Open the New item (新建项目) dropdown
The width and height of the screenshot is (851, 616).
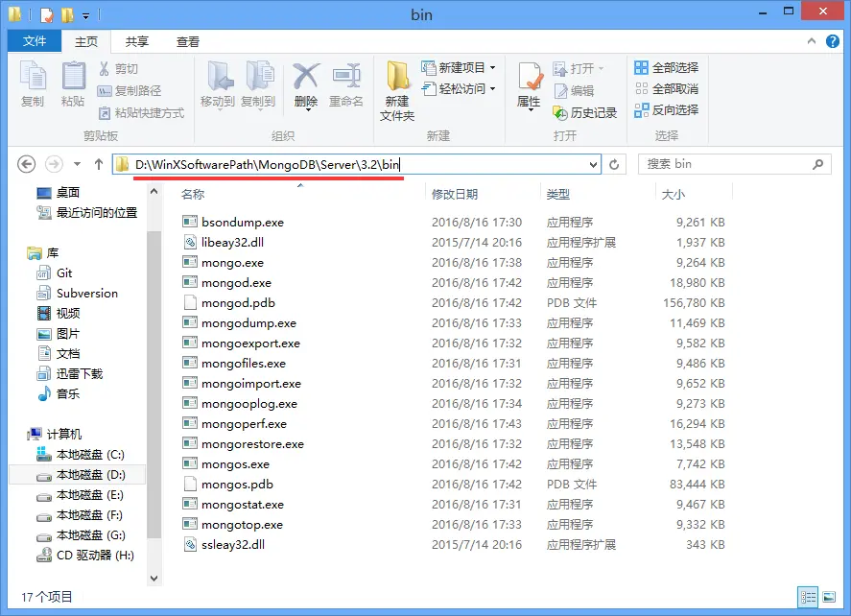[460, 68]
